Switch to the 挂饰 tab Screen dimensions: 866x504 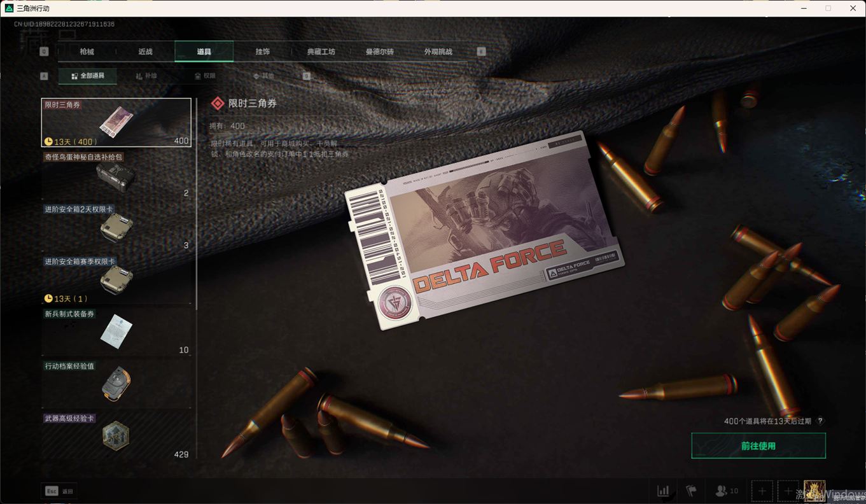click(x=263, y=52)
